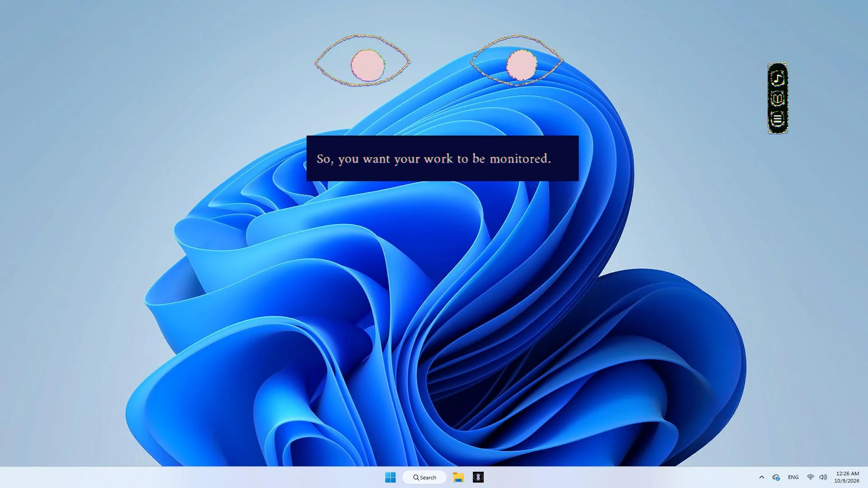Show hidden system tray icons
The image size is (868, 488).
[761, 477]
